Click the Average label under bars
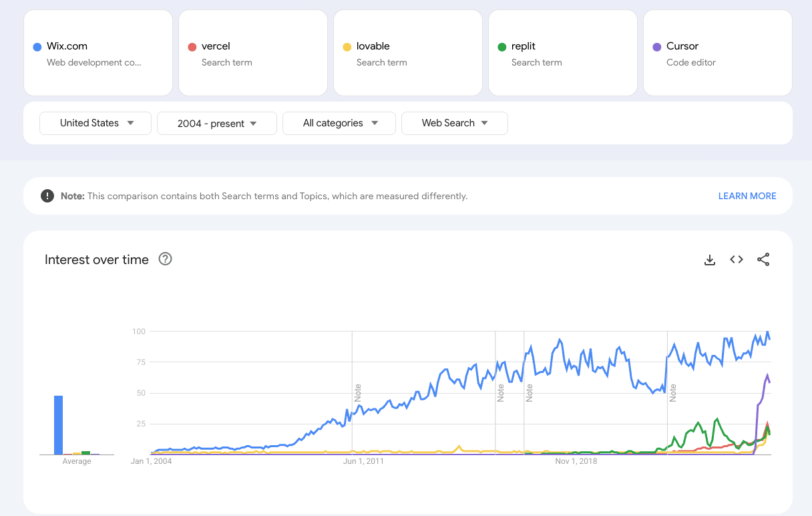Image resolution: width=812 pixels, height=516 pixels. click(77, 461)
